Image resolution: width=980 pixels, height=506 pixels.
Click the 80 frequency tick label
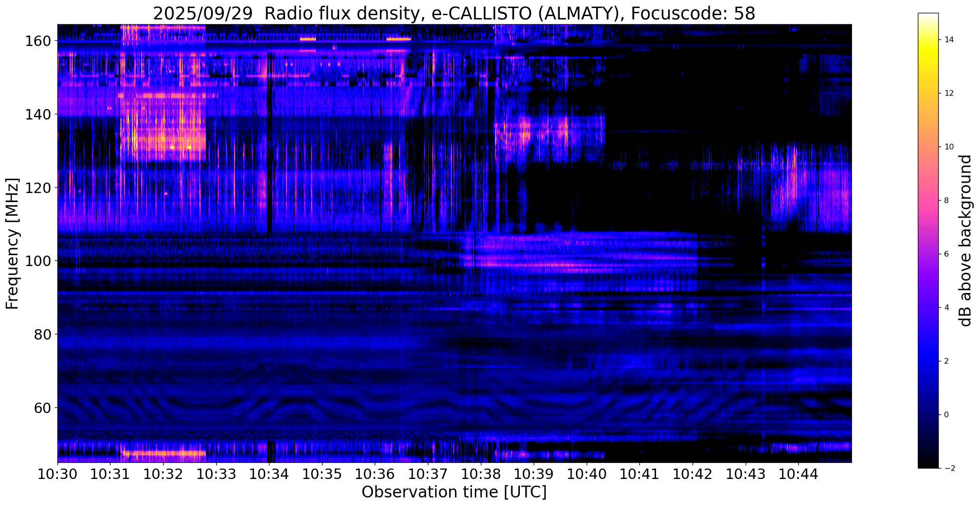pos(44,334)
